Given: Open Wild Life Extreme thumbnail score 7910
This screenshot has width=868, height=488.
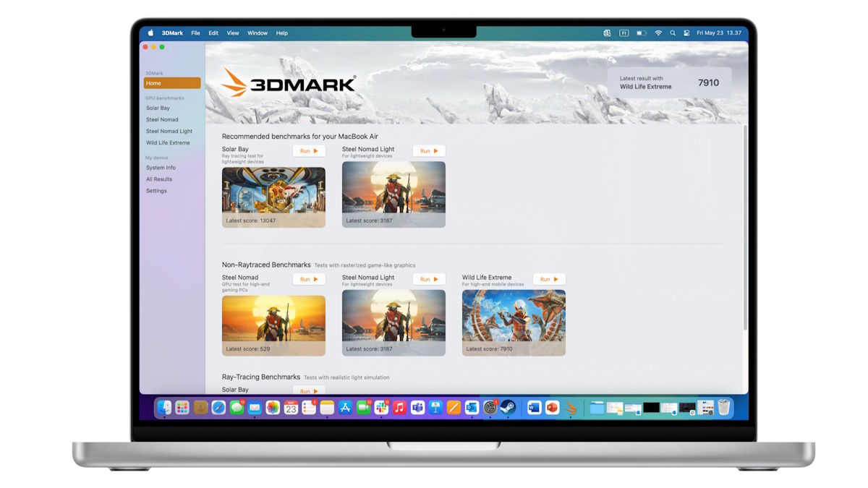Looking at the screenshot, I should point(514,322).
